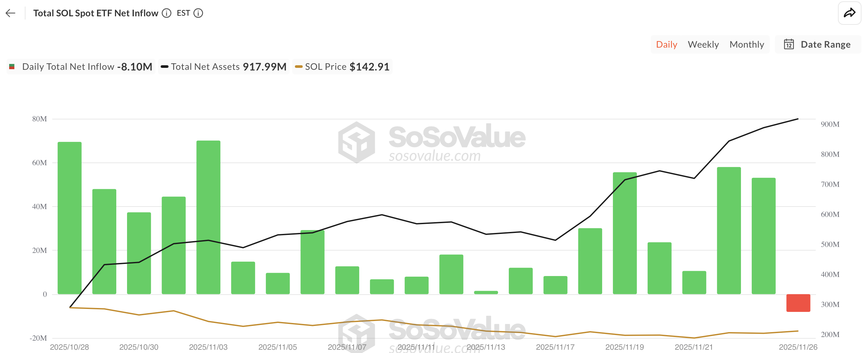The image size is (868, 353).
Task: Click the orange line legend marker for SOL Price
Action: [x=298, y=67]
